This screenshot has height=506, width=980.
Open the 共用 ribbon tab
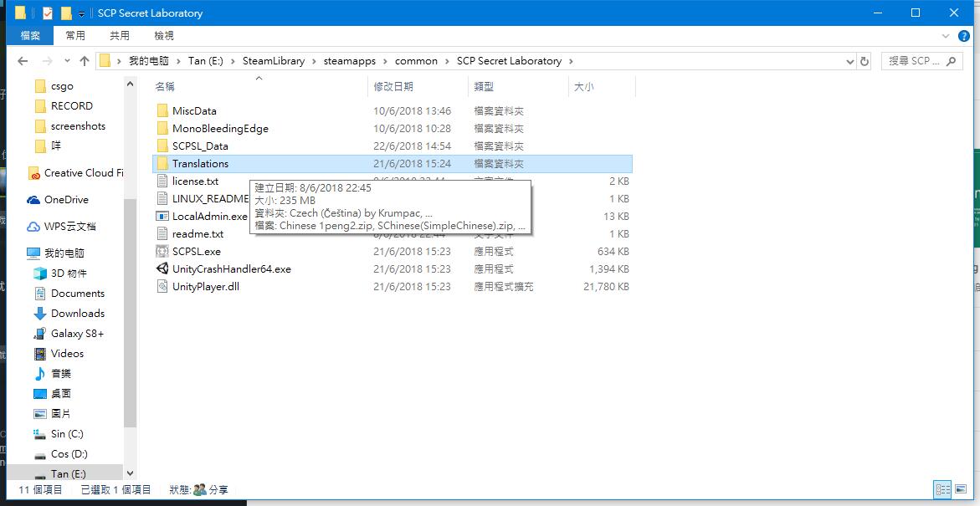coord(120,36)
